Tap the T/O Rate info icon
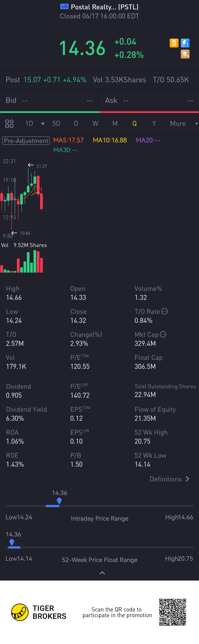Image resolution: width=199 pixels, height=644 pixels. (x=165, y=311)
